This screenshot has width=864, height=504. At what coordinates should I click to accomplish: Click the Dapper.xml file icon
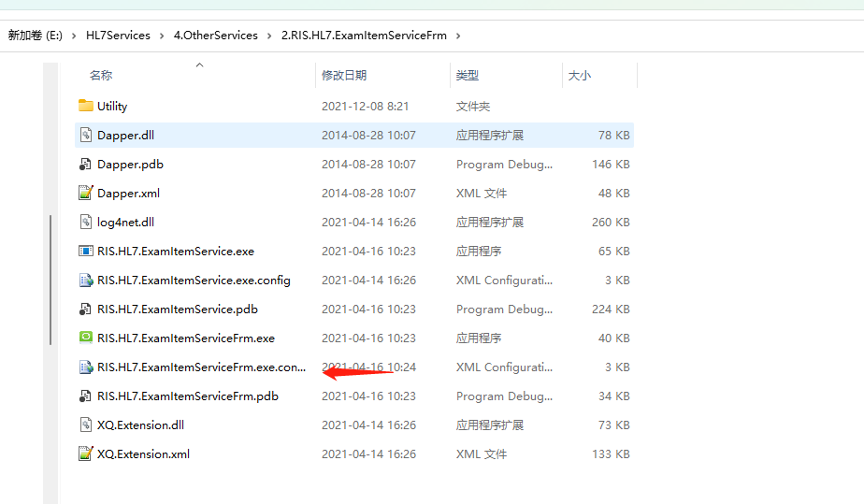[x=85, y=193]
